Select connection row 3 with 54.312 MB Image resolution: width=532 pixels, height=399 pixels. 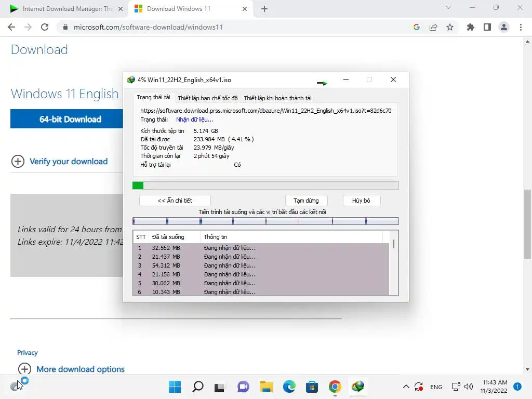(261, 265)
